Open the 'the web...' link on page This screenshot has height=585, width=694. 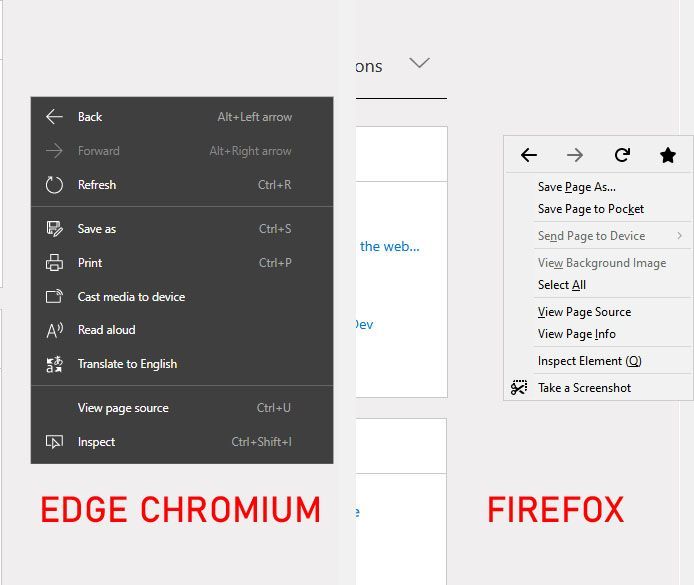[389, 246]
